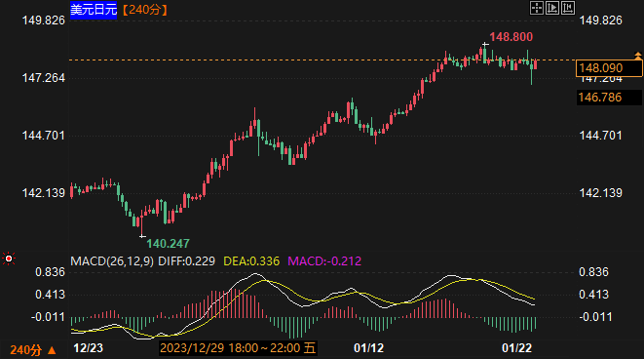
Task: Click the DEA:0.336 indicator value
Action: 251,261
